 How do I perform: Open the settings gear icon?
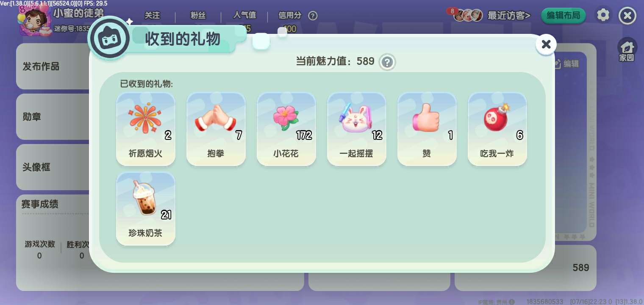[x=603, y=16]
